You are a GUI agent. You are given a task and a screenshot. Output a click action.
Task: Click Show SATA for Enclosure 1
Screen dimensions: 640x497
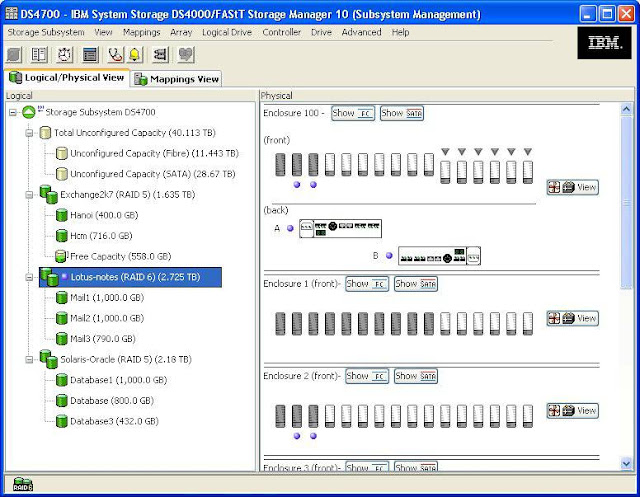click(x=416, y=284)
